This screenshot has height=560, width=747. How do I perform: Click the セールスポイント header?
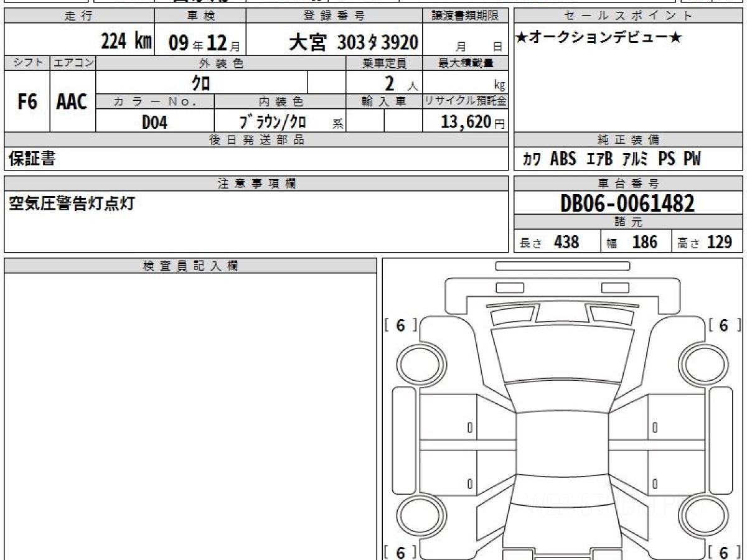coord(628,16)
